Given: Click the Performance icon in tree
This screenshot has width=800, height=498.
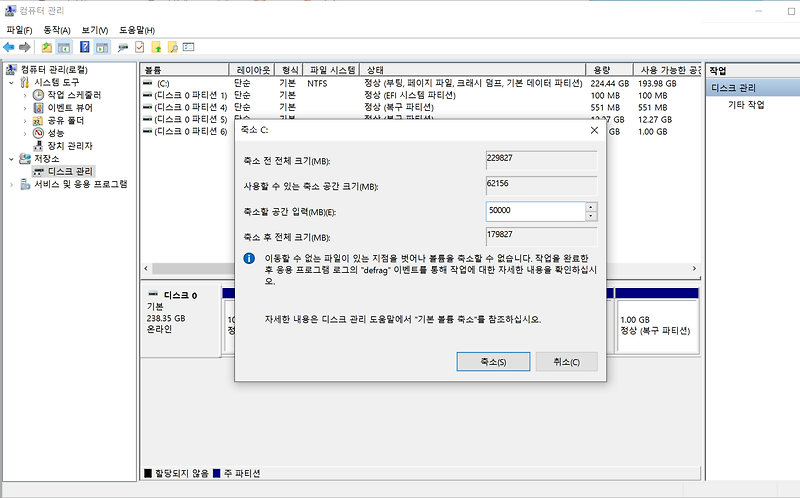Looking at the screenshot, I should [38, 133].
